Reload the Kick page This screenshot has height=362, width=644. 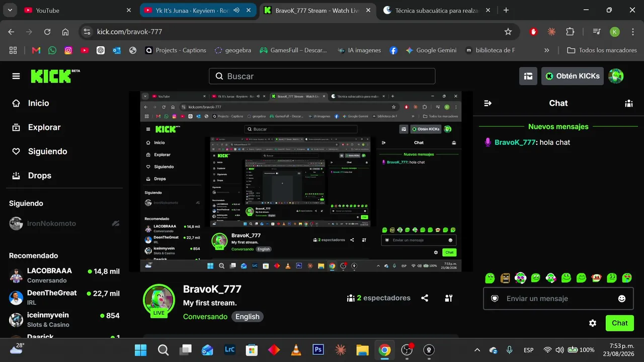coord(47,32)
